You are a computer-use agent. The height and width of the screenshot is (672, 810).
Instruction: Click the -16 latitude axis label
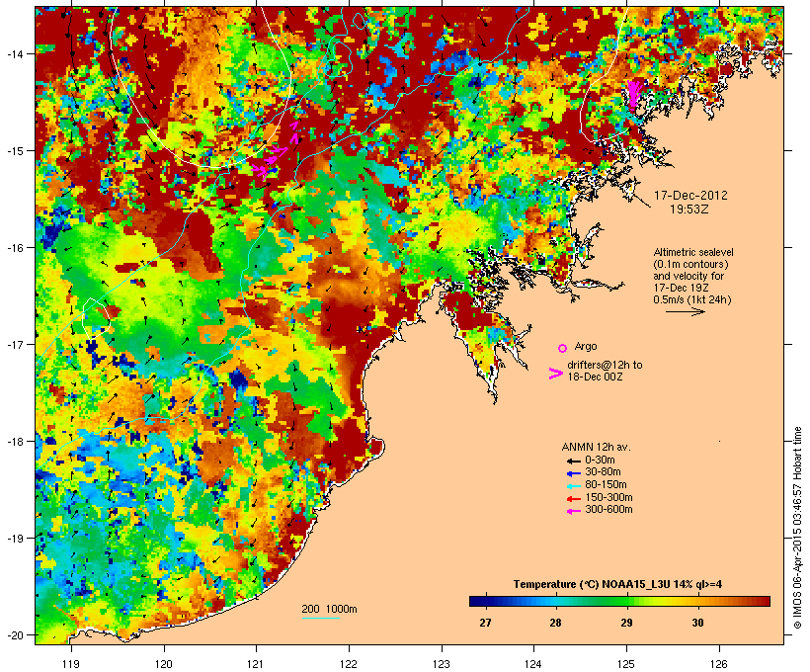pyautogui.click(x=14, y=248)
